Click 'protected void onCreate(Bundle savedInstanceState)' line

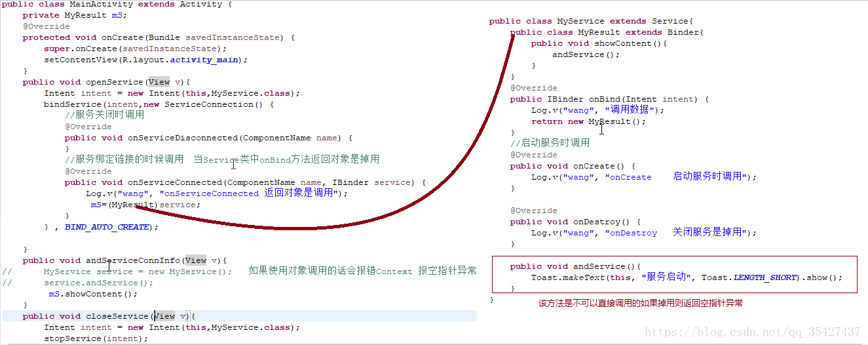coord(159,37)
